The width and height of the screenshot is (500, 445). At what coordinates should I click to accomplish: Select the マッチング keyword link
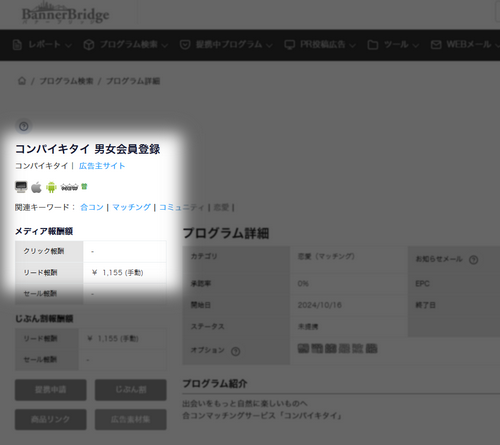coord(131,207)
